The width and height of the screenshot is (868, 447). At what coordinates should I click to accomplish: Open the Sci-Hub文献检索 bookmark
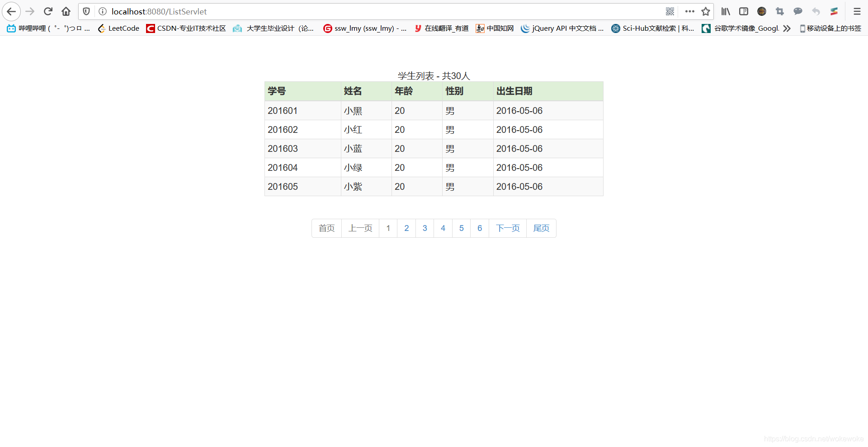(x=653, y=28)
